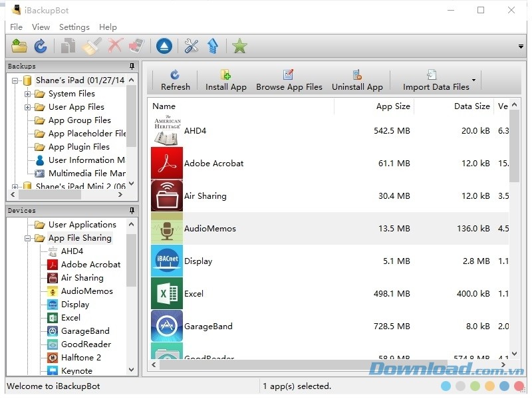Expand the User App Files node
This screenshot has height=399, width=532.
28,107
